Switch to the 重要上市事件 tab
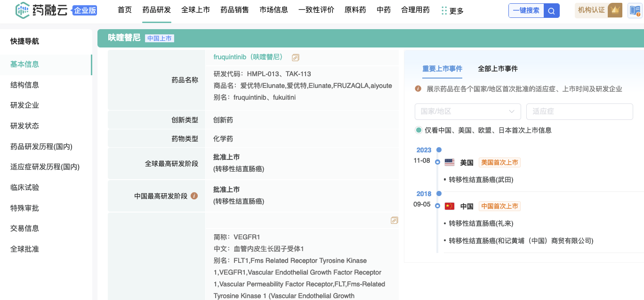 pyautogui.click(x=442, y=69)
